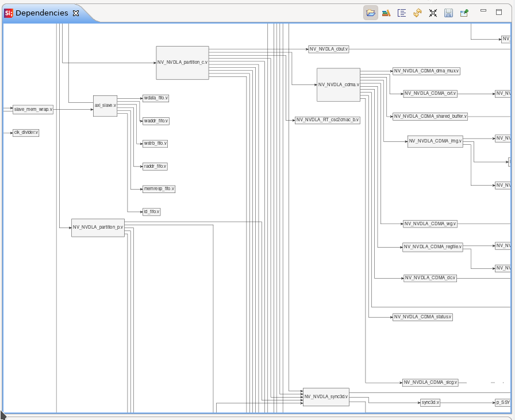Viewport: 515px width, 420px height.
Task: Select the NV_NVDLA_partition_p.v block
Action: point(97,226)
